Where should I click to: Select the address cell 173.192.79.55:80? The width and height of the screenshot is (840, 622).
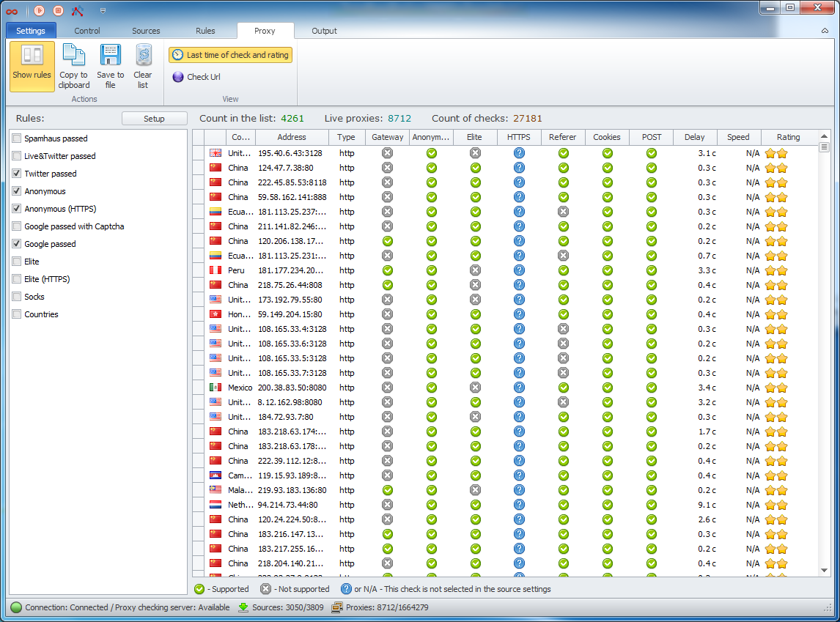coord(290,300)
